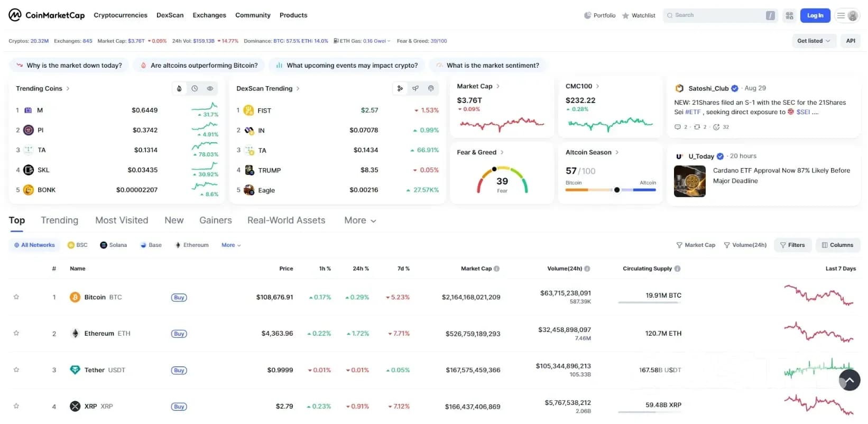868x424 pixels.
Task: Click the Tether coin logo
Action: click(x=75, y=370)
